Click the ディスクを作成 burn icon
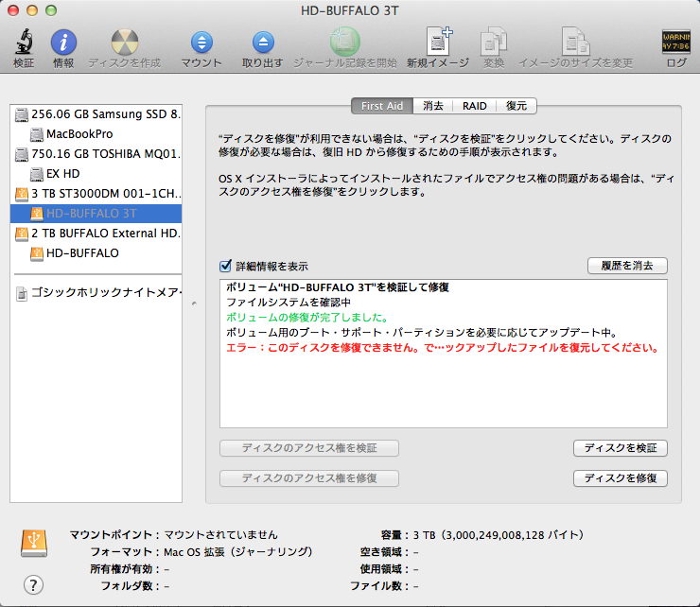The width and height of the screenshot is (700, 607). 125,43
